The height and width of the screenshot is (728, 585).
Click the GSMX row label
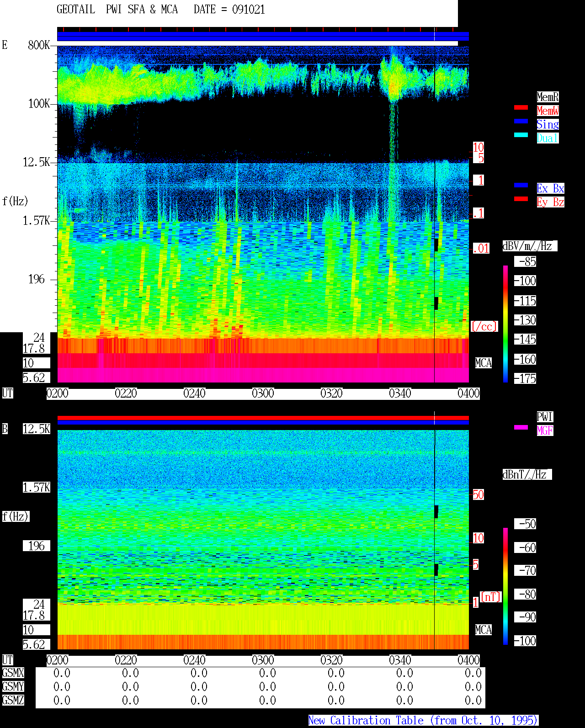click(x=13, y=673)
